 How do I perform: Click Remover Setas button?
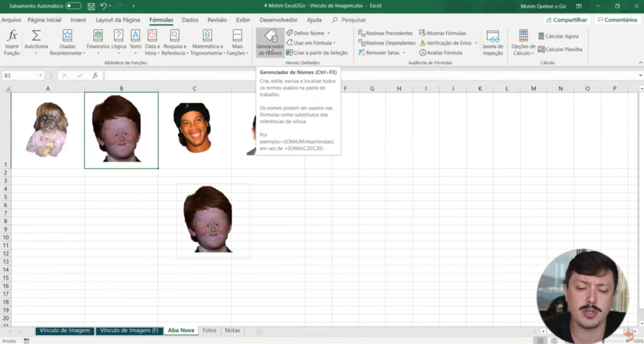[379, 53]
